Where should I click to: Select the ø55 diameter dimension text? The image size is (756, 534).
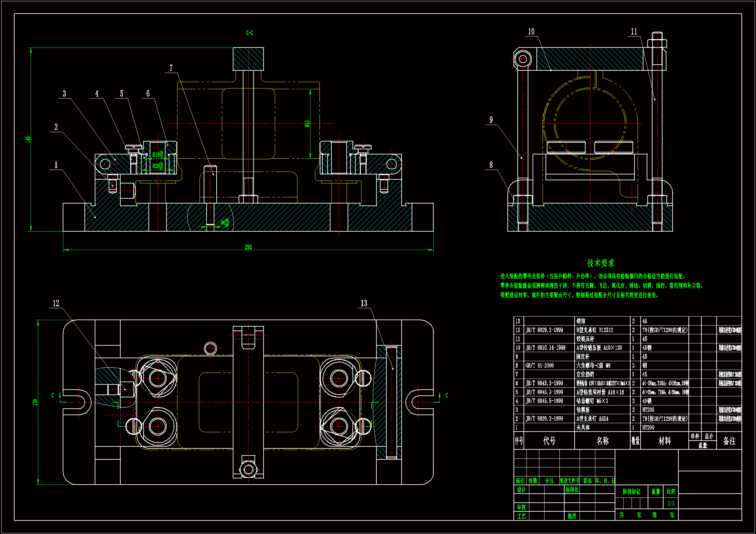(307, 124)
